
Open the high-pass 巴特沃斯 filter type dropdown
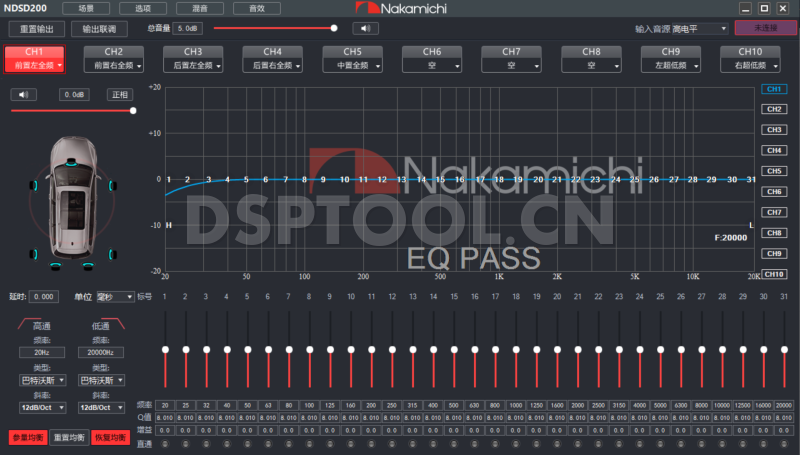pos(43,380)
